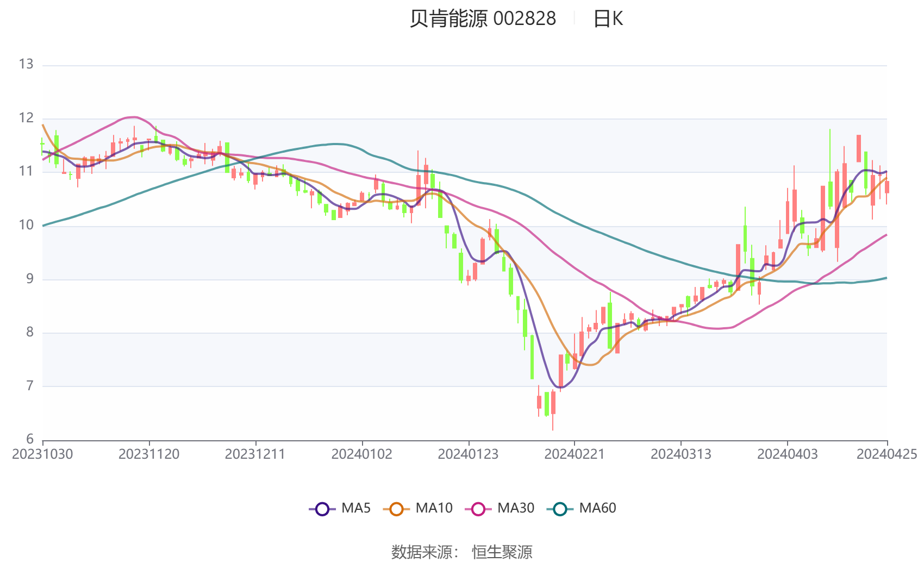This screenshot has width=924, height=562.
Task: Click the y-axis value 11
Action: pyautogui.click(x=26, y=171)
